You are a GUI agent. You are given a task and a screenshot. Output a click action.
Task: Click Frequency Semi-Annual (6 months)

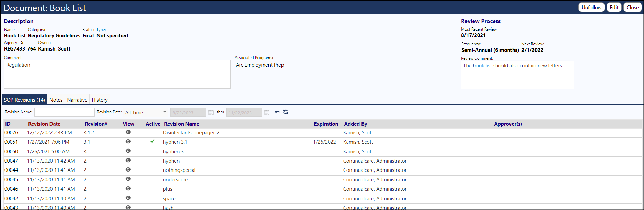point(490,50)
